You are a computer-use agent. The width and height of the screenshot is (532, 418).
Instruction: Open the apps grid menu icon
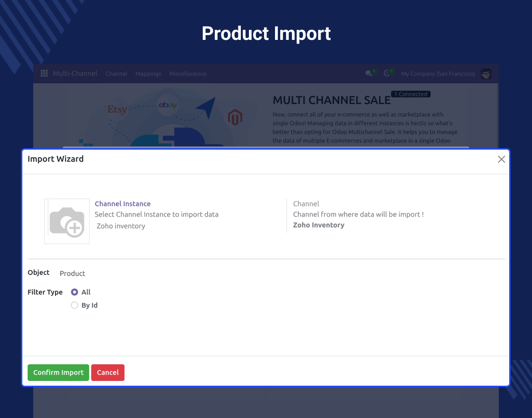pos(44,74)
